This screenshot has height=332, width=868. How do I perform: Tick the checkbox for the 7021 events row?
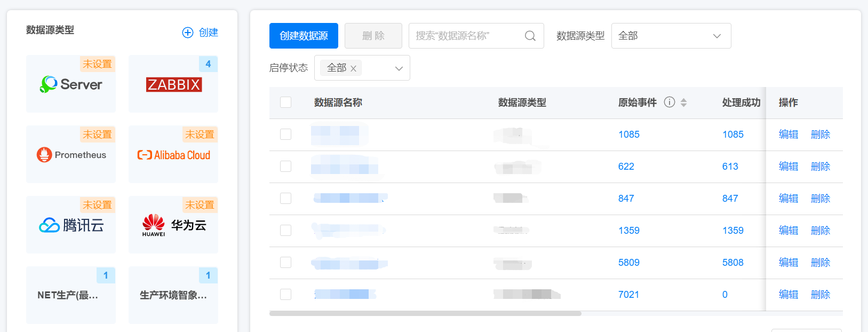(x=286, y=294)
